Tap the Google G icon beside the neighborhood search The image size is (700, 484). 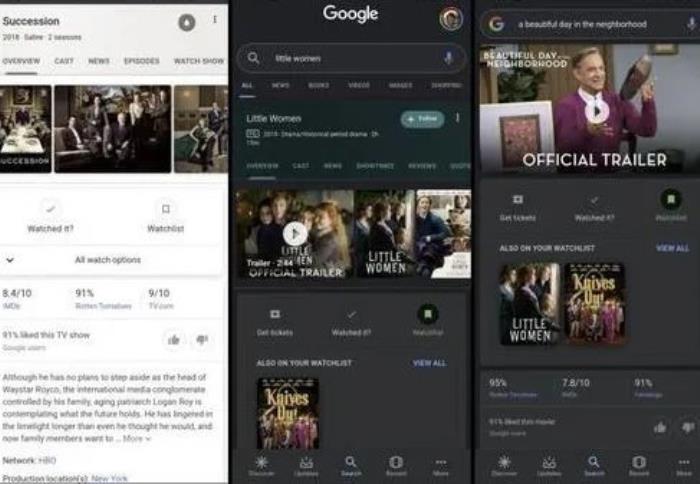tap(496, 23)
